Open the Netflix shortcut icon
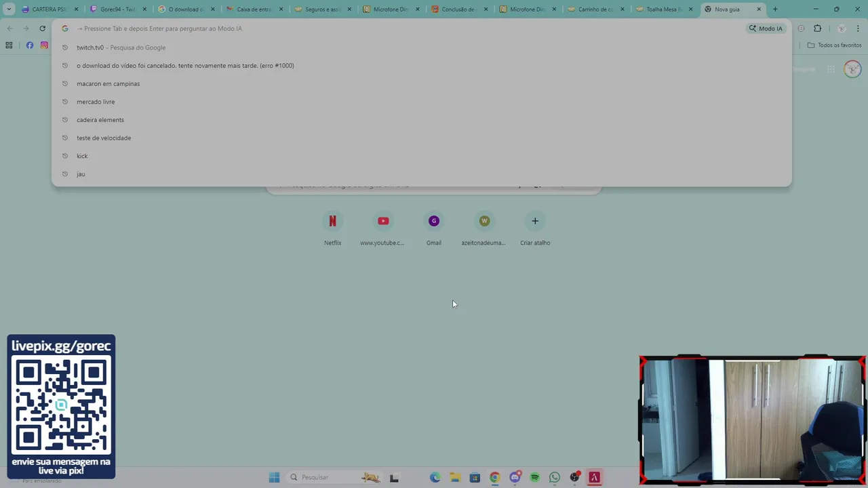 (x=332, y=221)
